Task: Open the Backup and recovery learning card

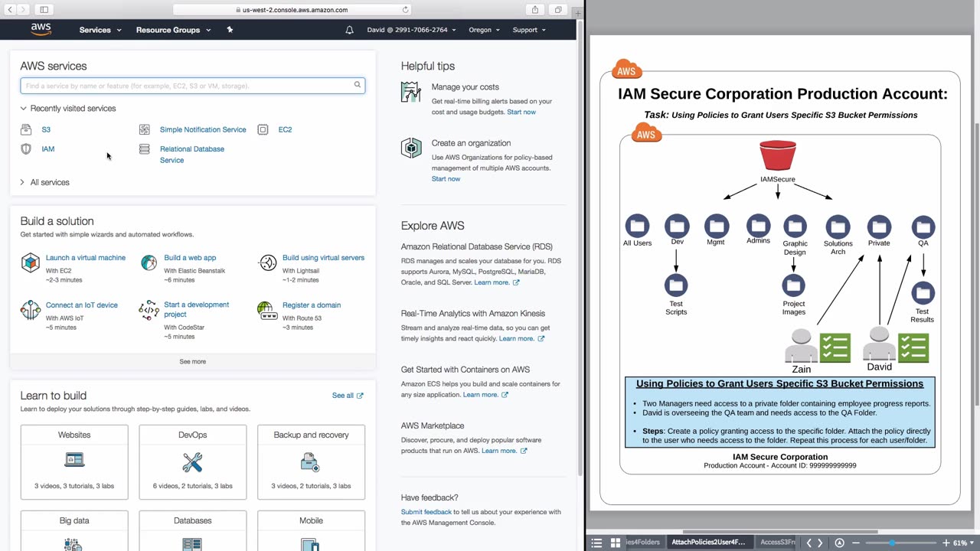Action: click(x=311, y=462)
